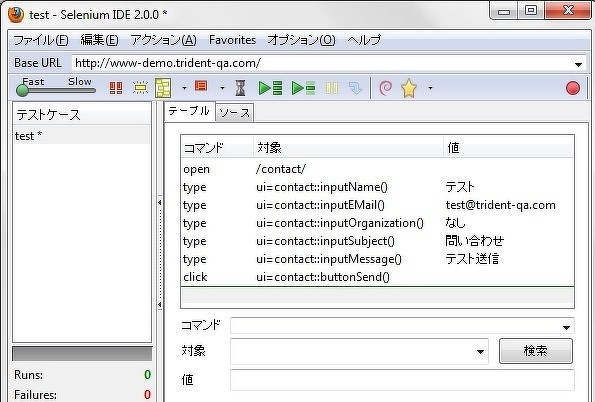The height and width of the screenshot is (402, 595).
Task: Open dropdown arrow next to star icon
Action: click(x=430, y=88)
